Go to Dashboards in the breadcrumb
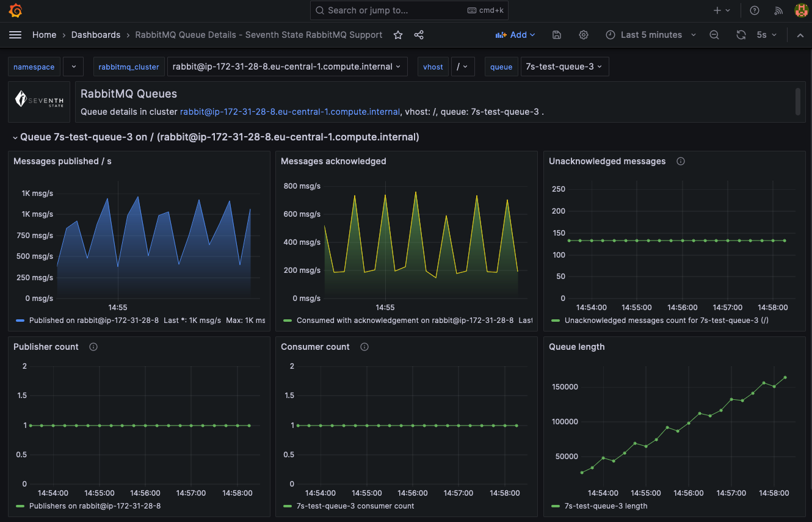812x522 pixels. tap(96, 35)
